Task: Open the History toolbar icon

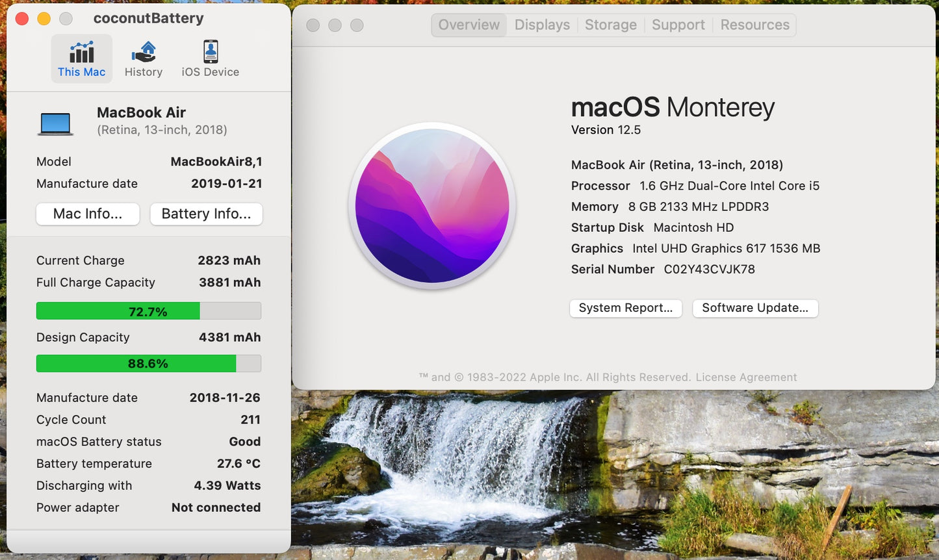Action: click(144, 58)
